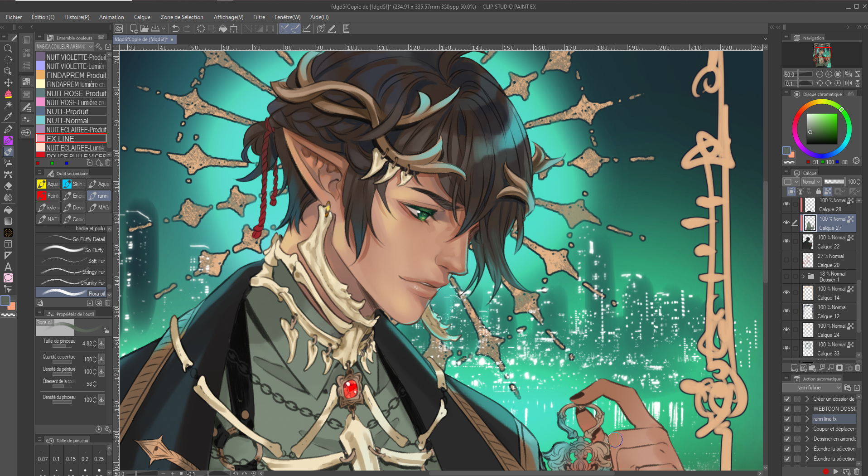Select the So Fluffy brush preset
The image size is (868, 476).
pos(72,250)
